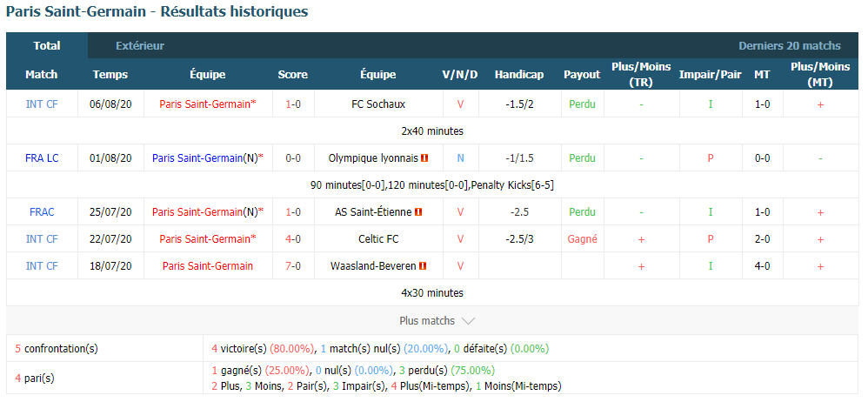Click the Temps column header
Image resolution: width=868 pixels, height=402 pixels.
pos(110,75)
